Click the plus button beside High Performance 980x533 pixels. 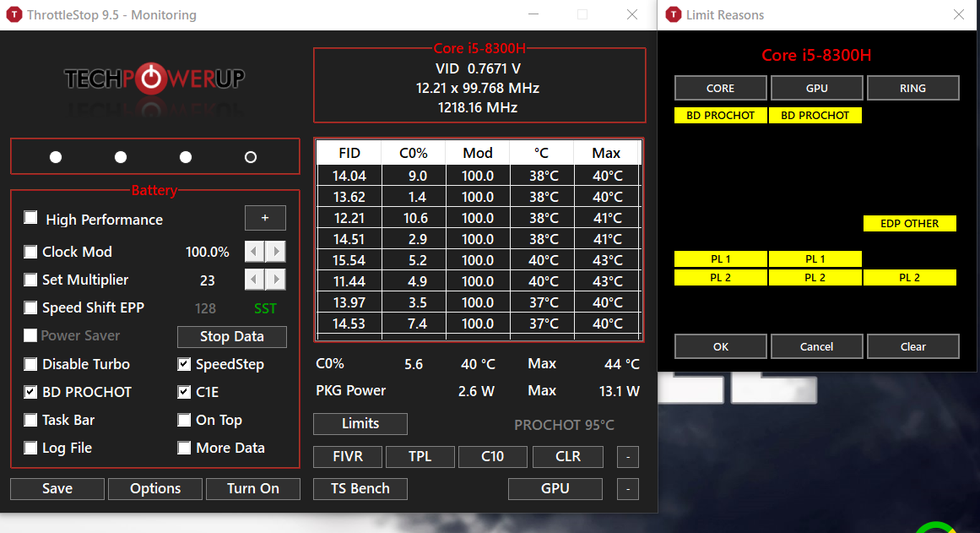(x=265, y=218)
